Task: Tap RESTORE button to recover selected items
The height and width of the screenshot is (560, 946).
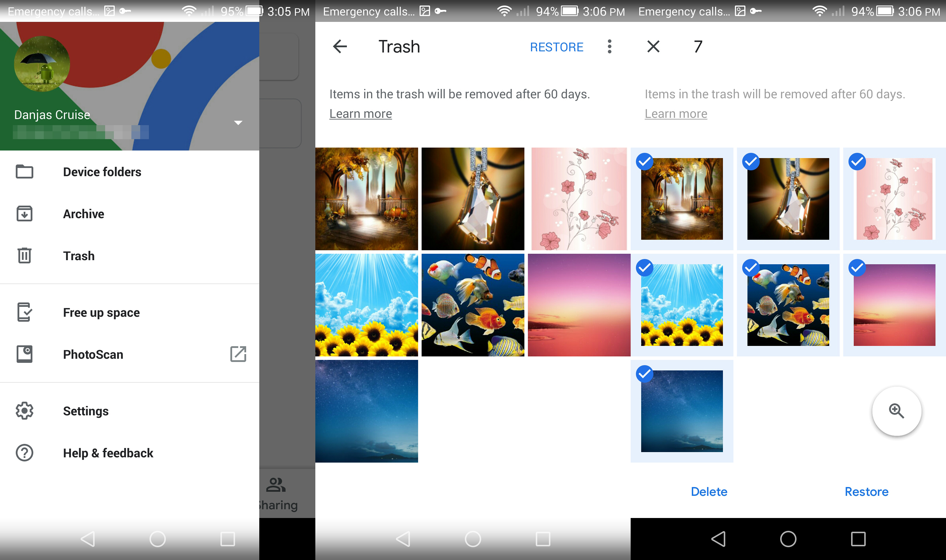Action: point(867,491)
